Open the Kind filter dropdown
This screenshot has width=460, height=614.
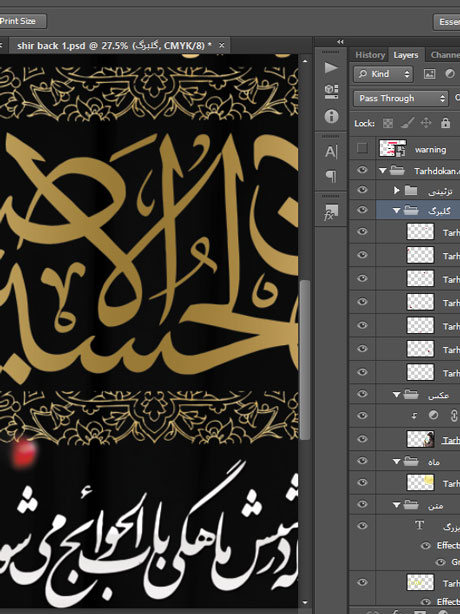point(384,74)
